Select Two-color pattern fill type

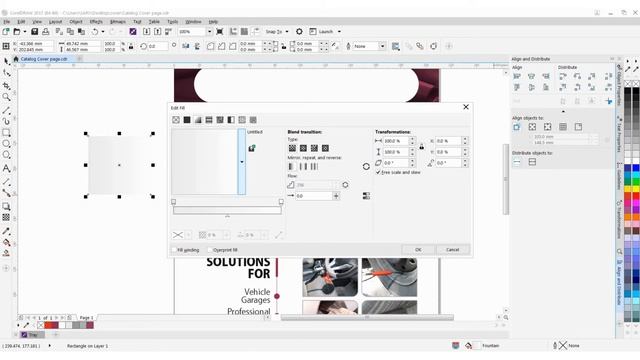(x=231, y=120)
